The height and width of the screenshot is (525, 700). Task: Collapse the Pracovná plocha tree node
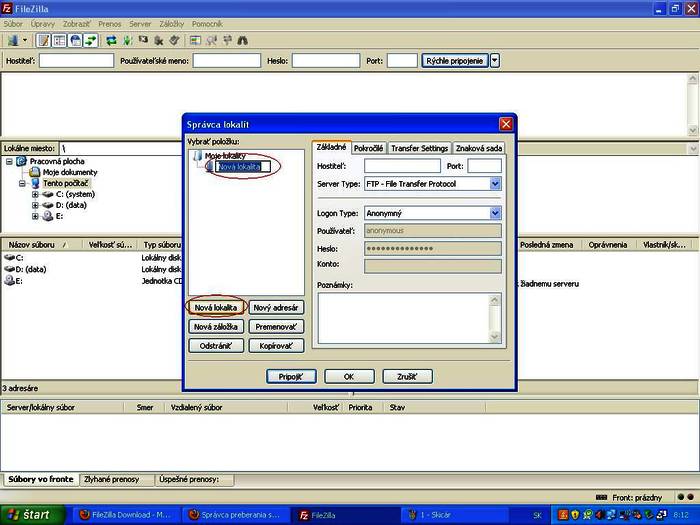(9, 161)
